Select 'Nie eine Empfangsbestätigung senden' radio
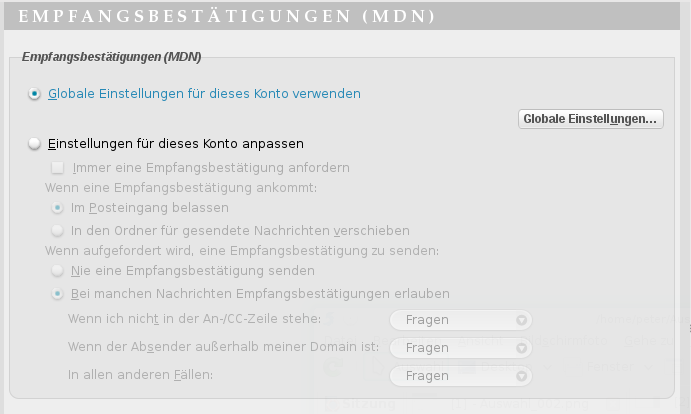Screen dimensions: 691x414 tap(58, 271)
